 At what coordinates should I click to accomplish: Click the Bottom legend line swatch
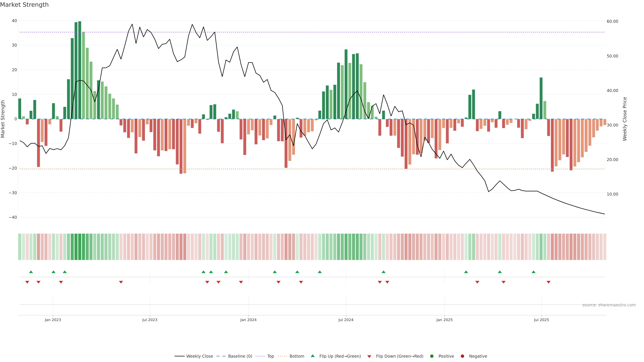[282, 356]
